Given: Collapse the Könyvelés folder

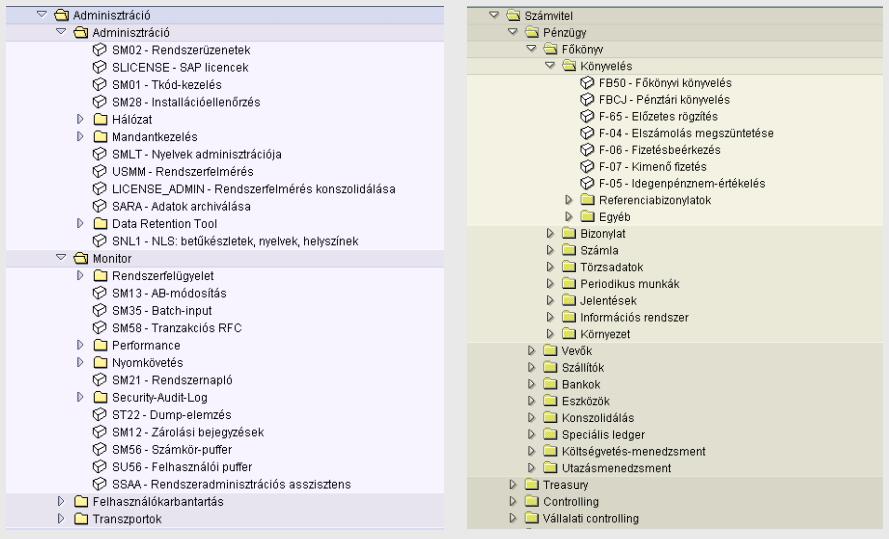Looking at the screenshot, I should tap(549, 65).
